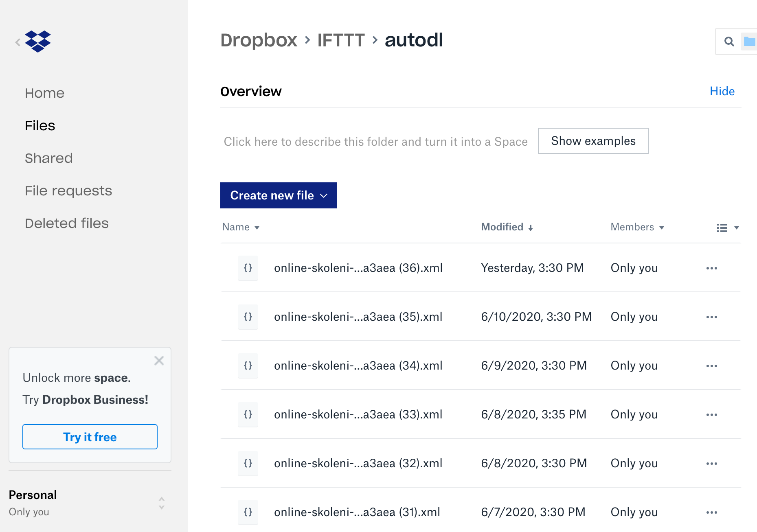Open more options for (35).xml row
This screenshot has width=757, height=532.
[711, 317]
